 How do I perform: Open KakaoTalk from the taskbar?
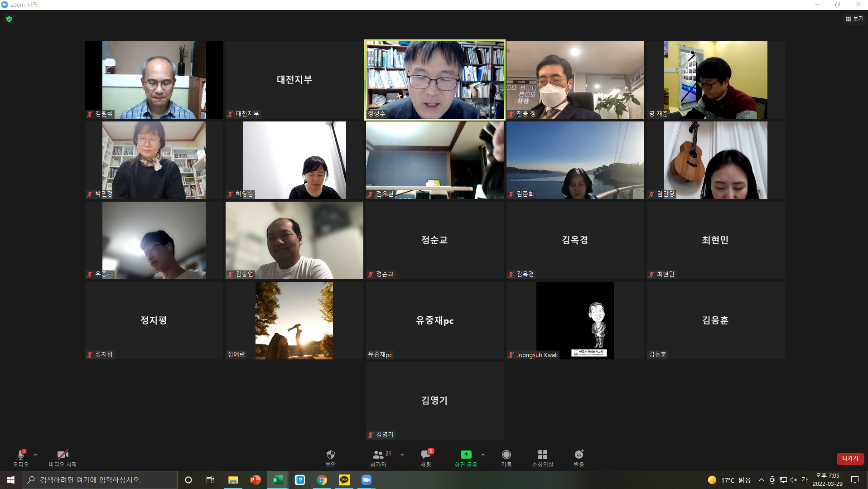point(344,480)
